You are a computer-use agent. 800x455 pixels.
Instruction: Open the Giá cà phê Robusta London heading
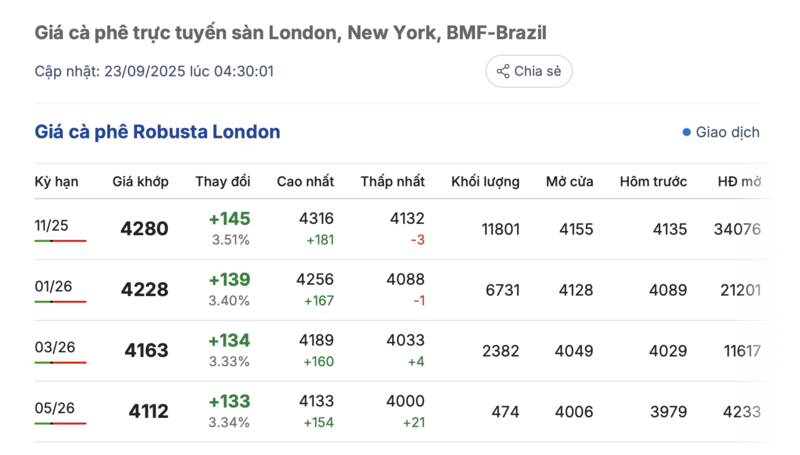coord(157,132)
